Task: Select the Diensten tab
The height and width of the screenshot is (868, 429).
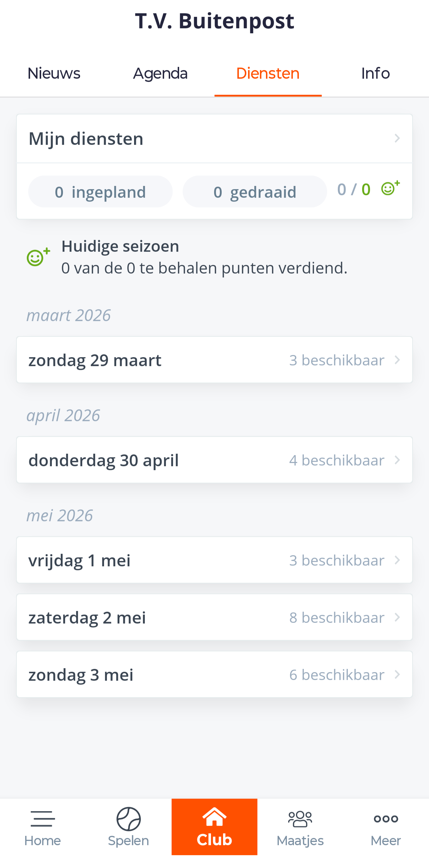Action: click(268, 74)
